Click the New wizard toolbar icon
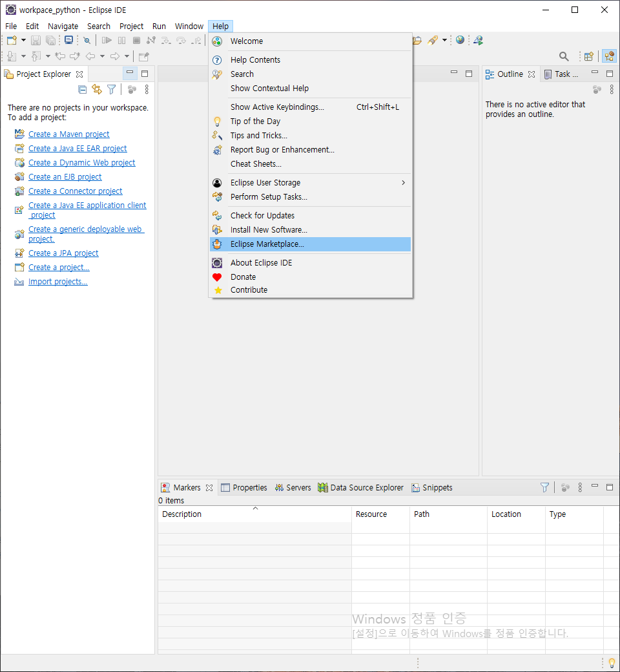 tap(12, 40)
